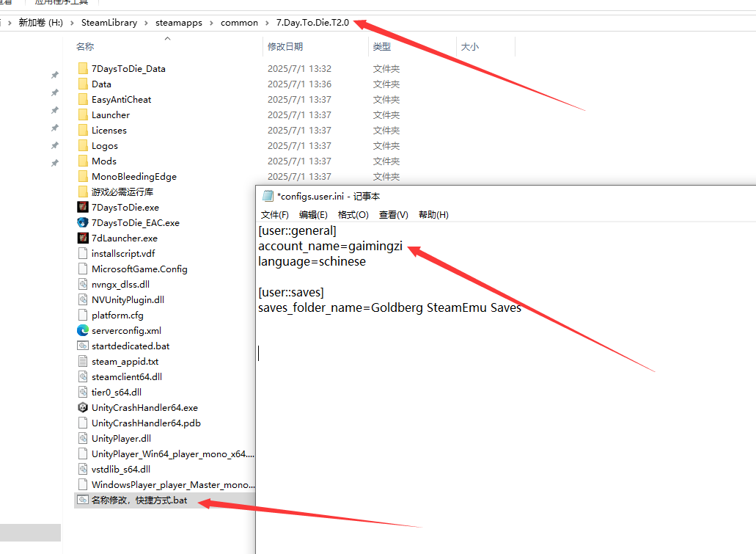Open the 查看(V) menu in Notepad
This screenshot has width=756, height=554.
tap(393, 215)
